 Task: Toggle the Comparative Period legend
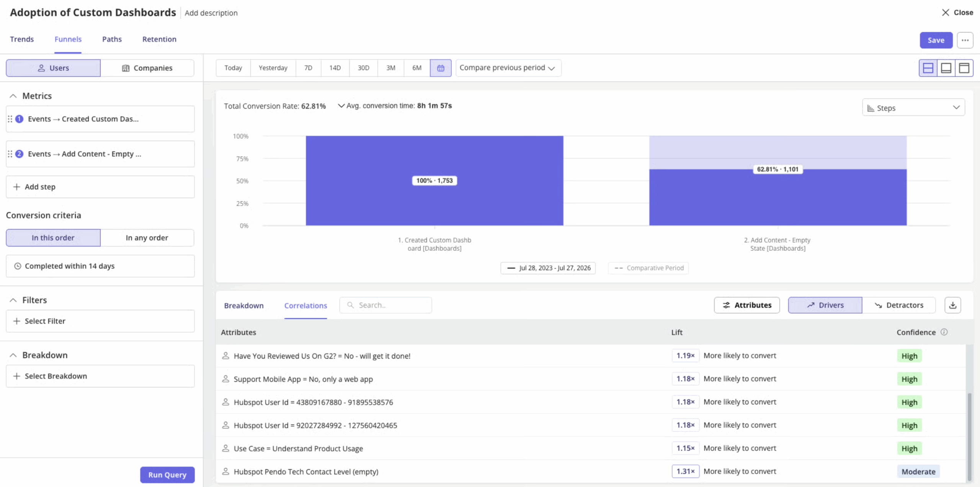click(648, 268)
